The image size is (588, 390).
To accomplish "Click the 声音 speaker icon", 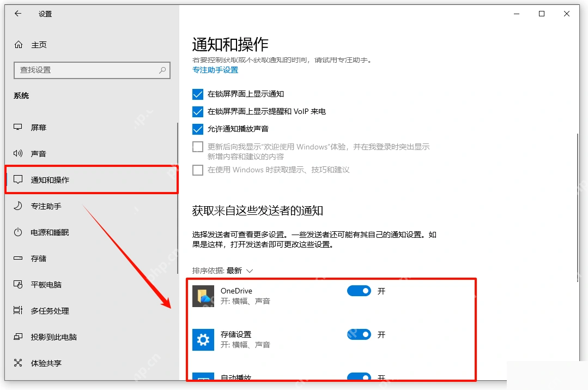I will click(17, 153).
